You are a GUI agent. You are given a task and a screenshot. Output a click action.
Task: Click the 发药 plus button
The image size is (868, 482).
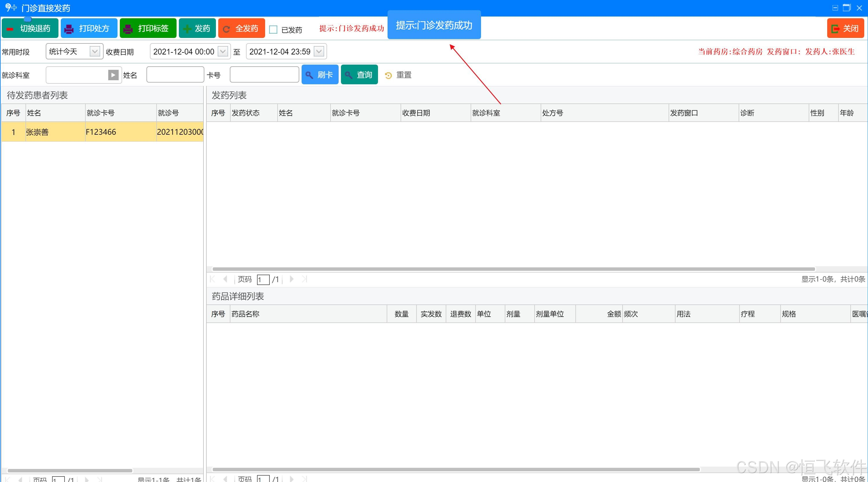[x=197, y=28]
